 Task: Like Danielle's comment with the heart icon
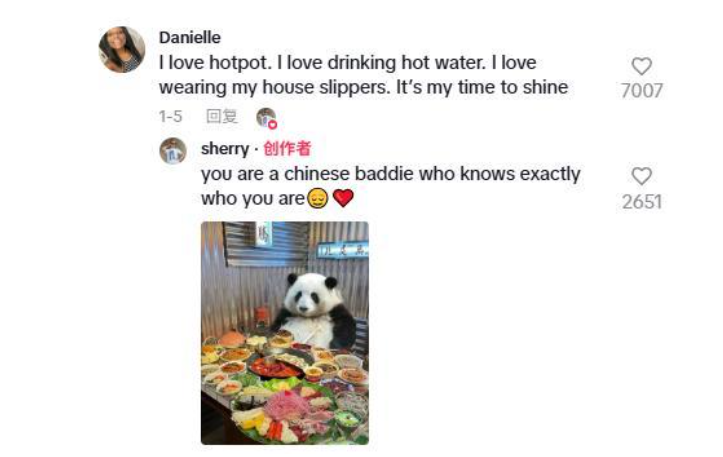[641, 66]
